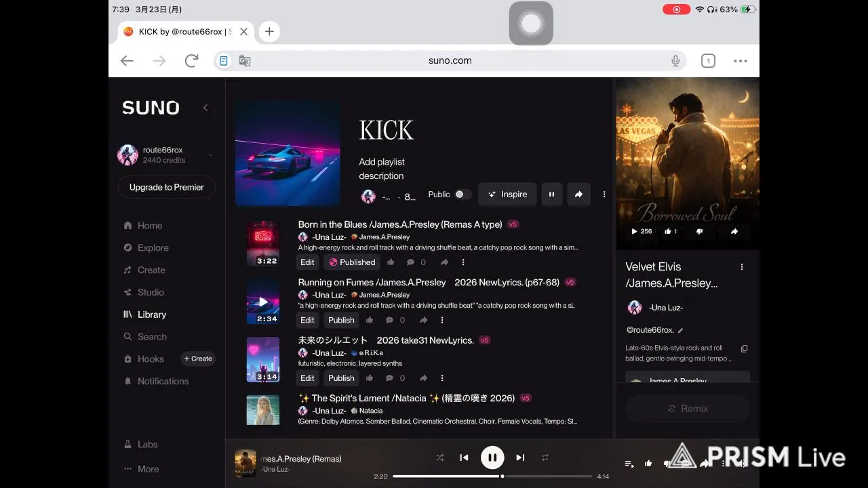Viewport: 868px width, 488px height.
Task: Open more options for Born in the Blues
Action: point(463,262)
